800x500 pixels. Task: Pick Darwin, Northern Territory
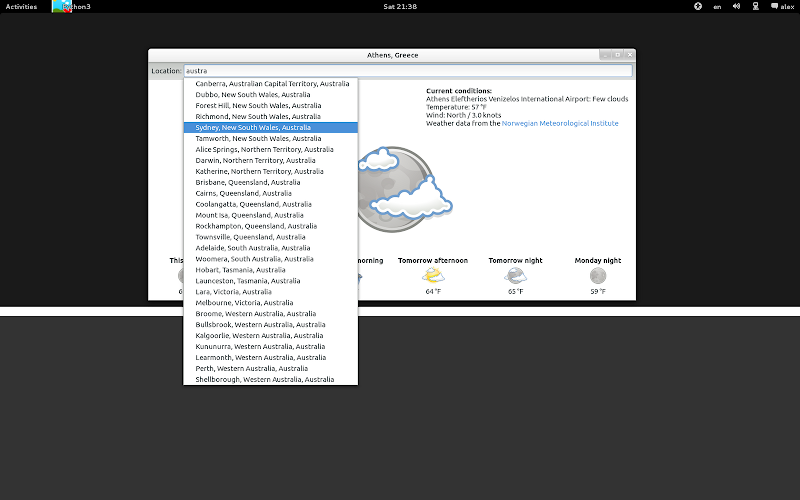pos(271,160)
